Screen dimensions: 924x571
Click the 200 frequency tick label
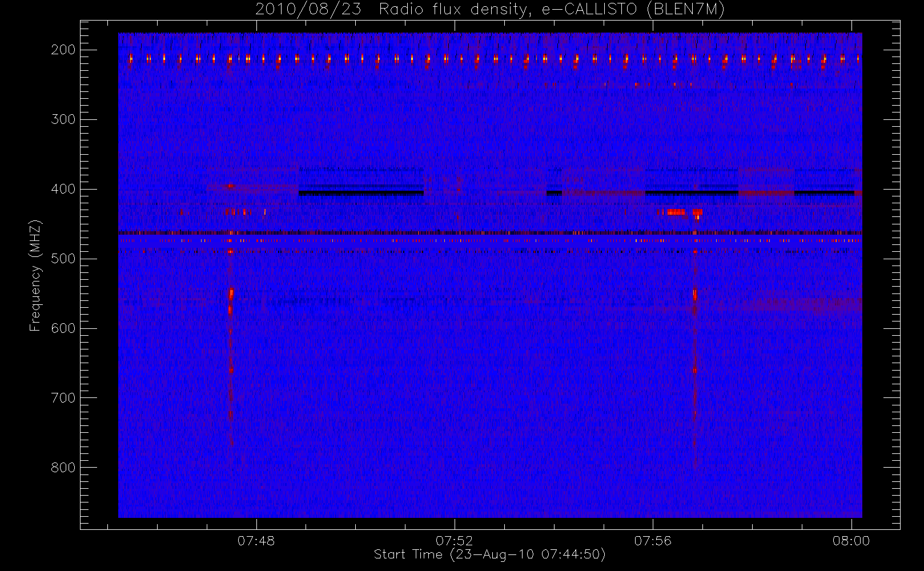coord(63,50)
